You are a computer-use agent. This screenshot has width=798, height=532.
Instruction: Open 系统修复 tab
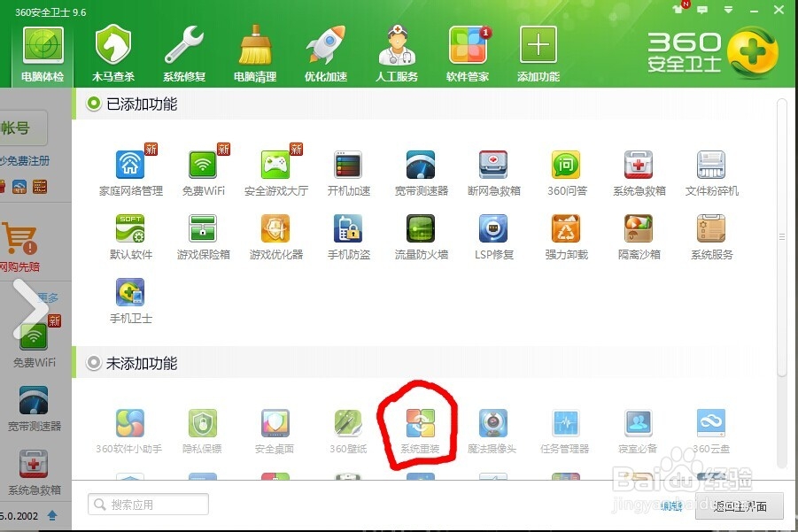click(183, 55)
